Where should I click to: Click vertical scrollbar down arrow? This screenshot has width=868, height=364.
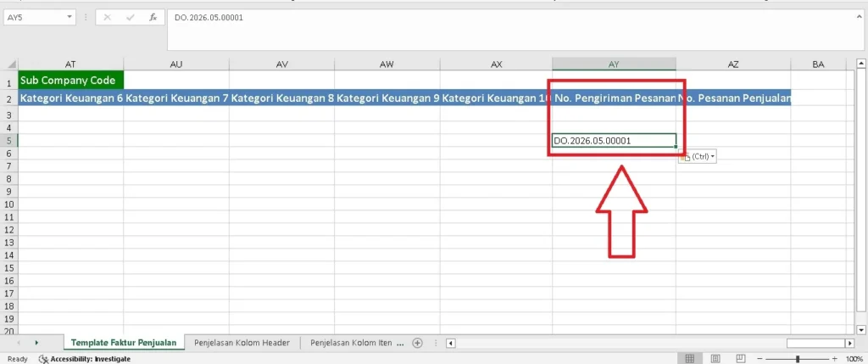[860, 330]
